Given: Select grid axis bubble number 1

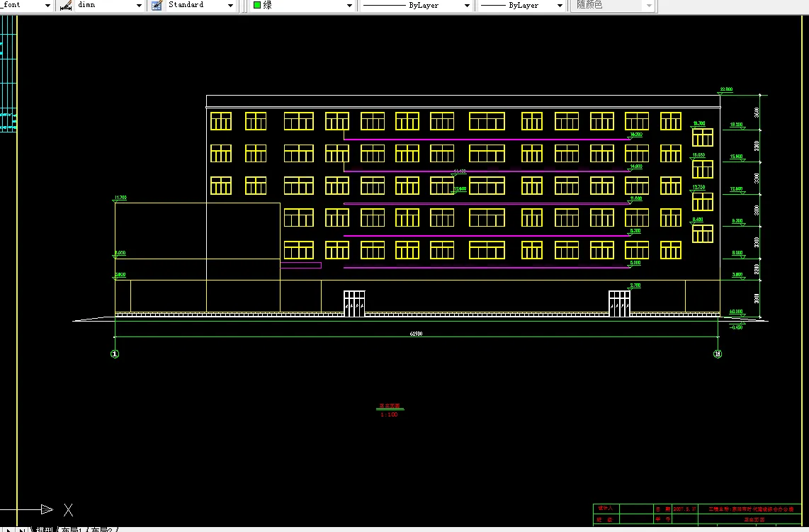Looking at the screenshot, I should point(115,354).
